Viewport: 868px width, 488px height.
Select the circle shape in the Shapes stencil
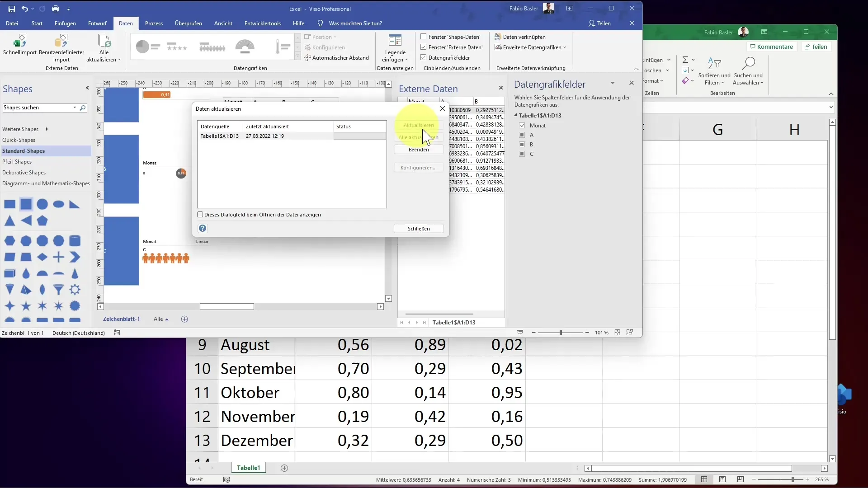[x=42, y=204]
